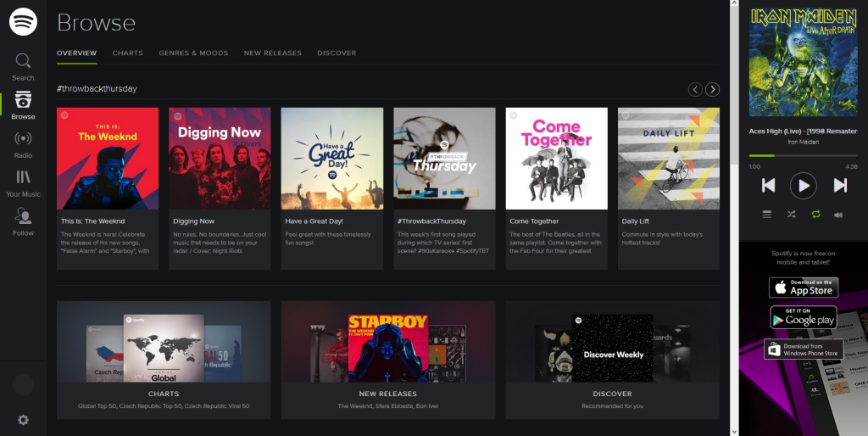The image size is (868, 436).
Task: Open the Come Together playlist cover
Action: tap(556, 159)
